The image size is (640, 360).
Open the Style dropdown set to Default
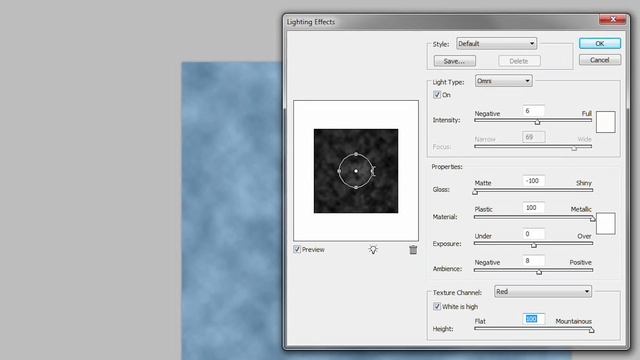496,44
